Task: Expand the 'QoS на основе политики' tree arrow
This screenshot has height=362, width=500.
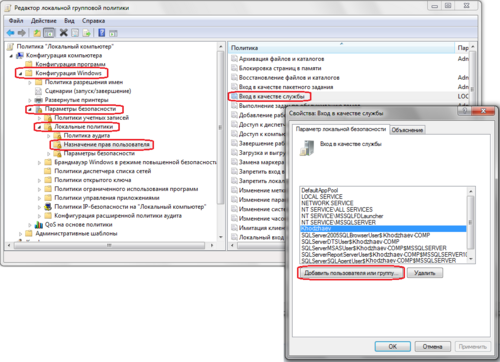Action: [x=30, y=225]
